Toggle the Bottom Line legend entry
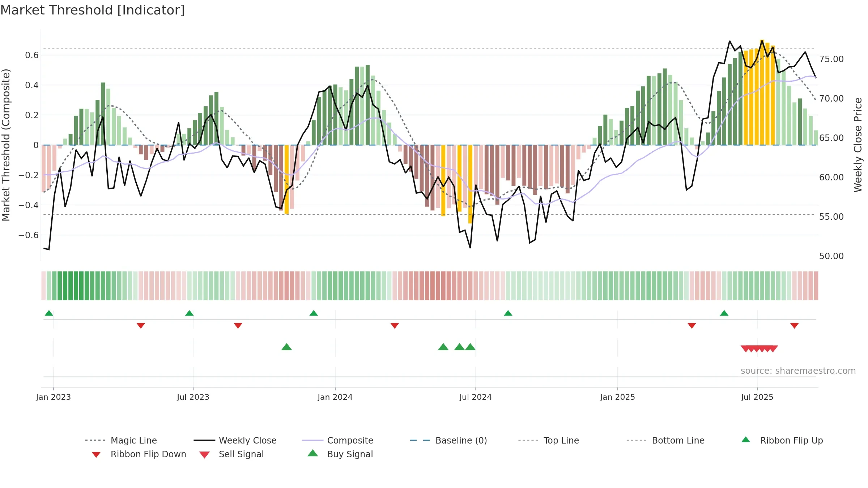This screenshot has width=868, height=488. (665, 440)
